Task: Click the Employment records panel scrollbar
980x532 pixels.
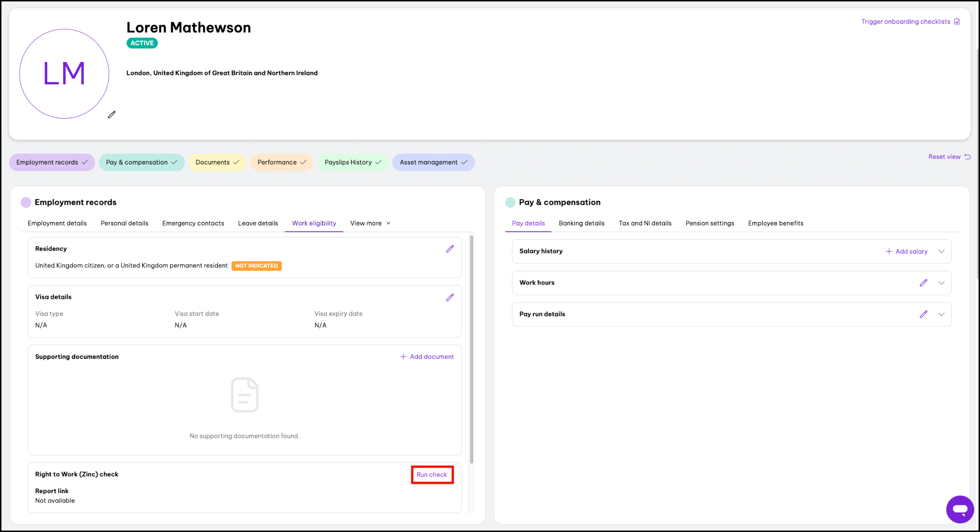Action: pyautogui.click(x=471, y=349)
